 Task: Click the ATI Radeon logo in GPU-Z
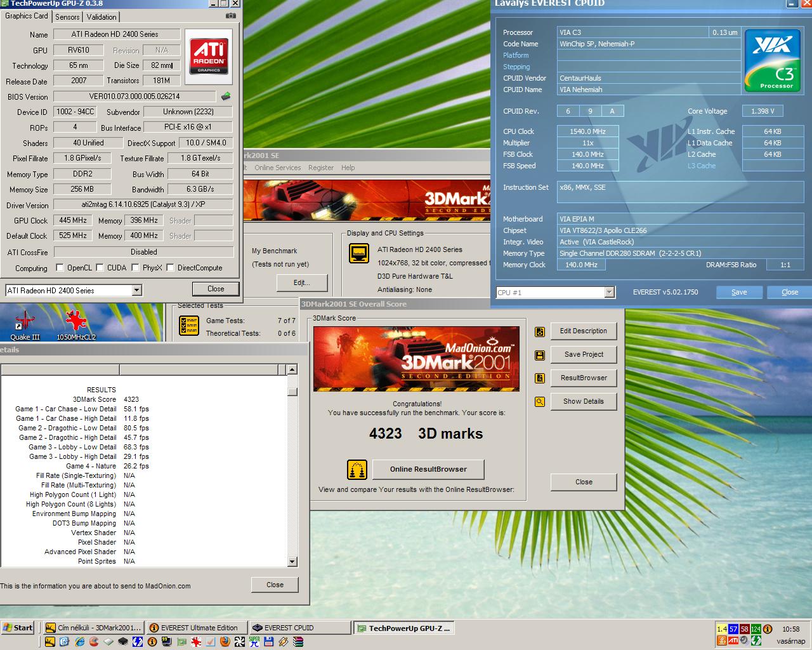point(209,56)
